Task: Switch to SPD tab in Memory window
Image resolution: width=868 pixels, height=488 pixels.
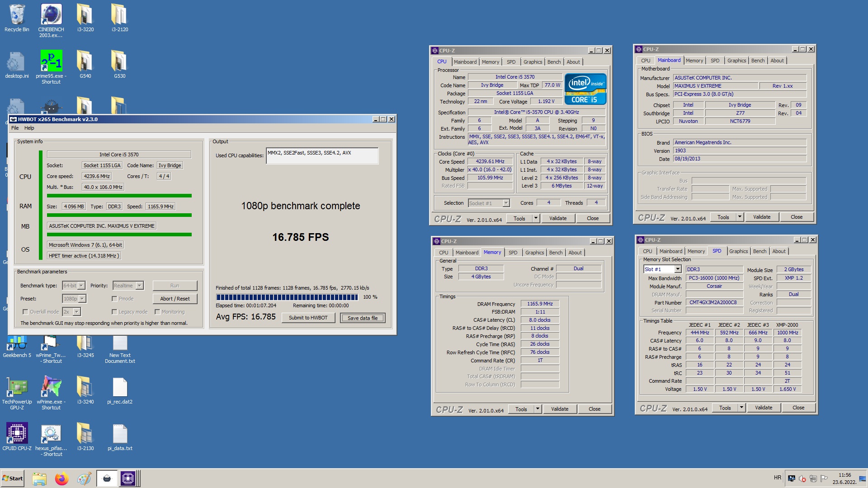Action: (513, 253)
